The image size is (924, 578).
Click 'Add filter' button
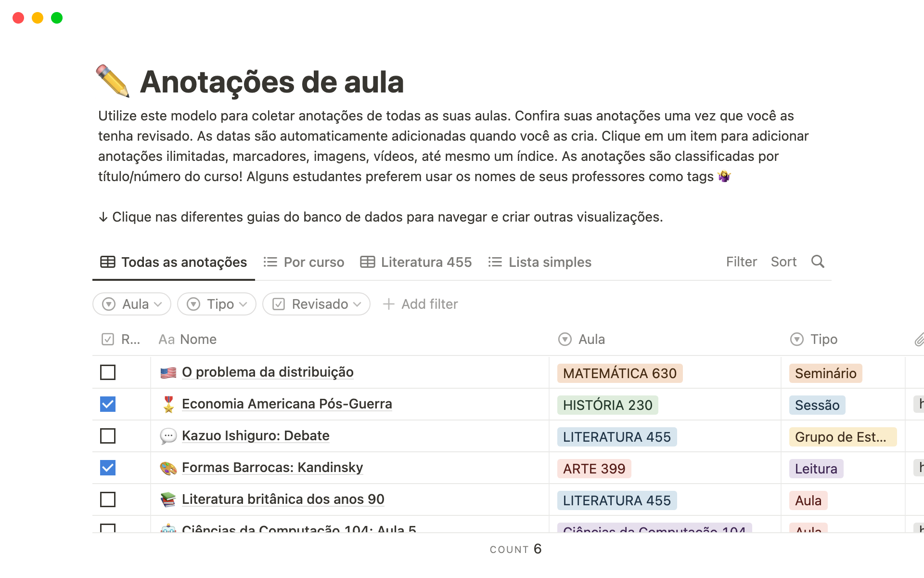pyautogui.click(x=421, y=304)
